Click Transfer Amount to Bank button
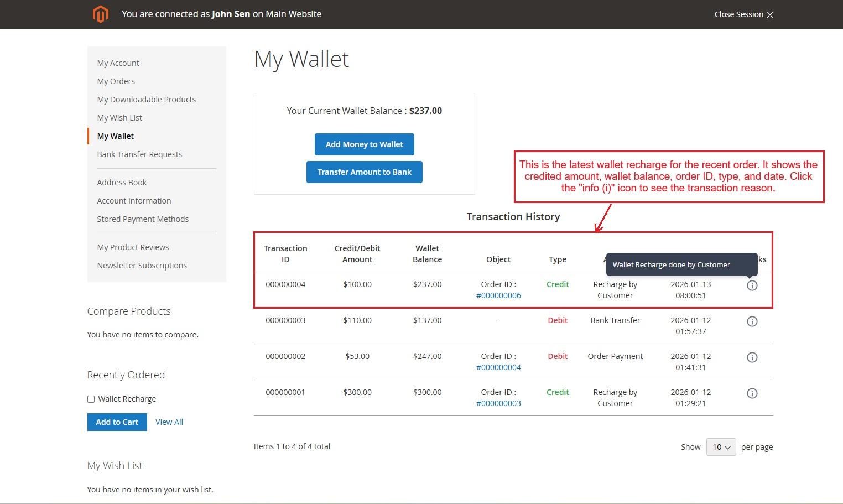Image resolution: width=843 pixels, height=504 pixels. [364, 172]
